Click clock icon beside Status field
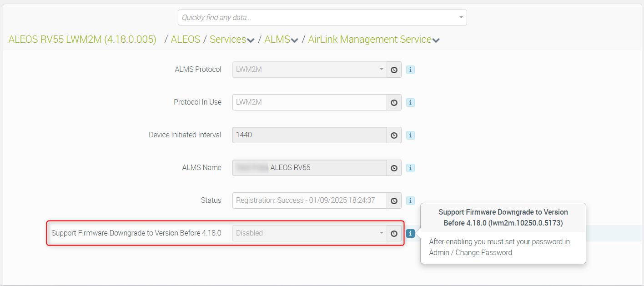Screen dimensions: 644x286 (x=394, y=201)
